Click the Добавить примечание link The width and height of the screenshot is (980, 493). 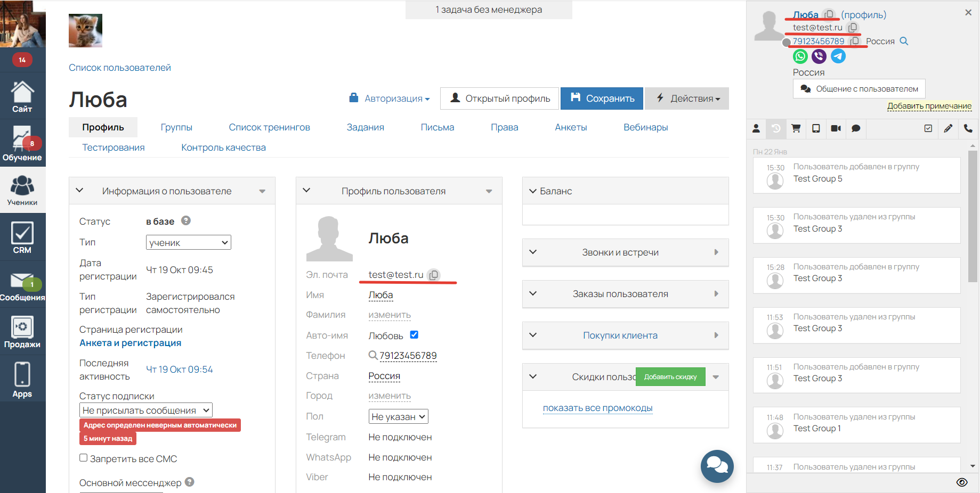[929, 106]
